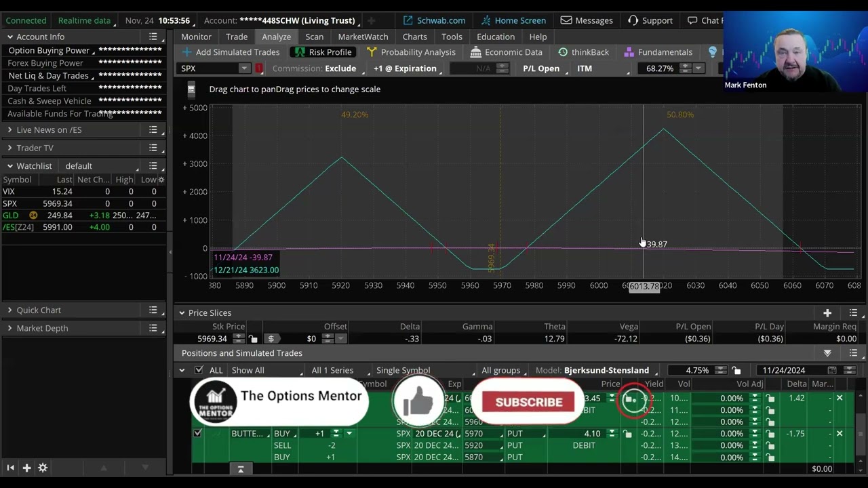Switch to the Monitor tab
Image resolution: width=868 pixels, height=488 pixels.
click(196, 37)
